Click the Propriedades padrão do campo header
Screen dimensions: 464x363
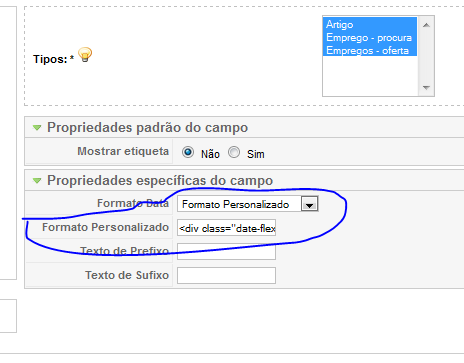[147, 128]
